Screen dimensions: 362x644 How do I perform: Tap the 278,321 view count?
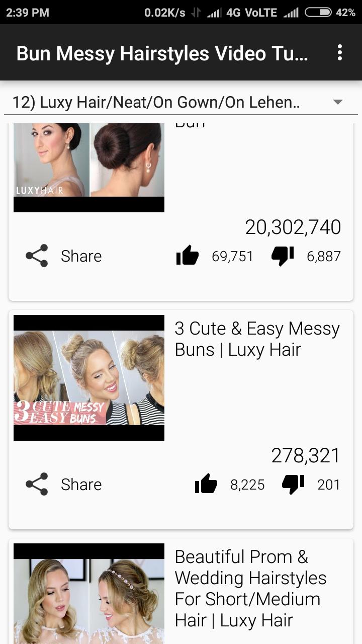tap(306, 456)
